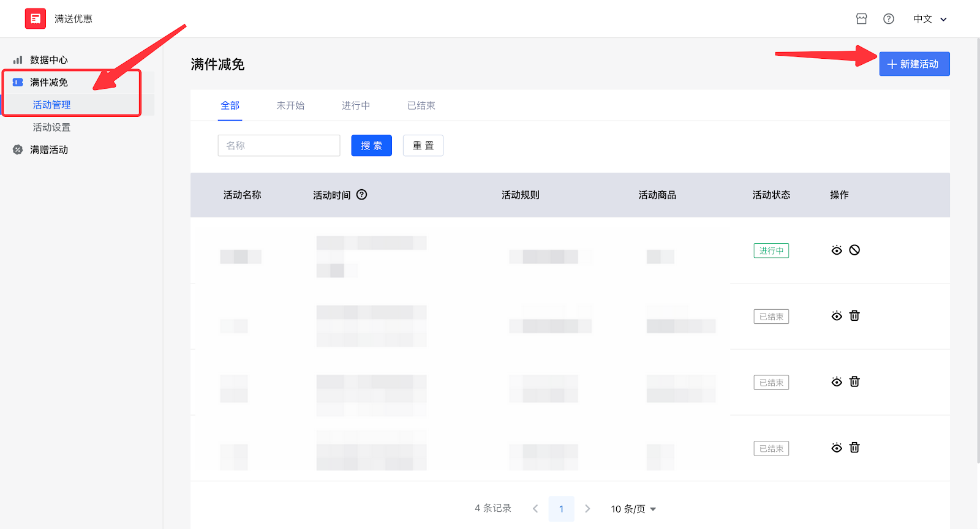Click the eye icon in the last row
Viewport: 980px width, 529px height.
[x=837, y=448]
